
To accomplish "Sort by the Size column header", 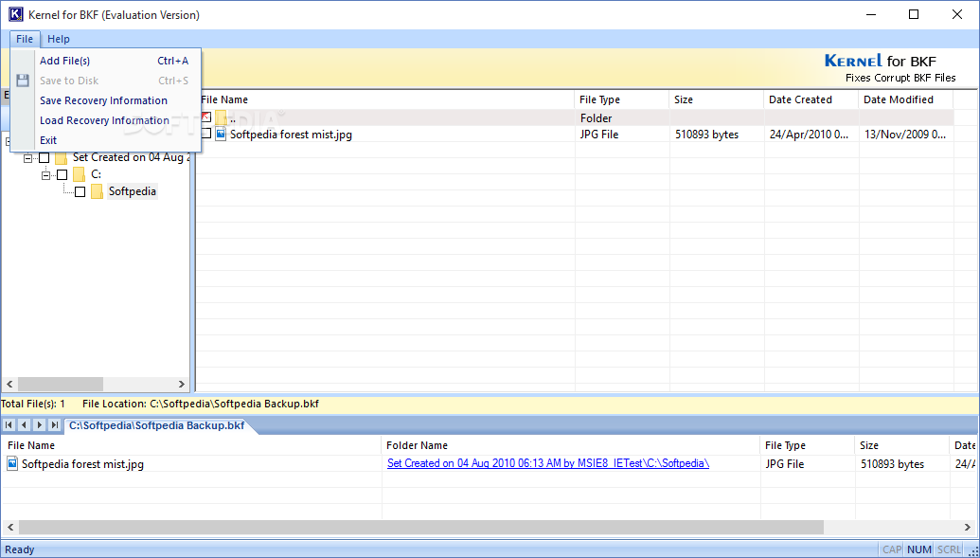I will tap(716, 99).
